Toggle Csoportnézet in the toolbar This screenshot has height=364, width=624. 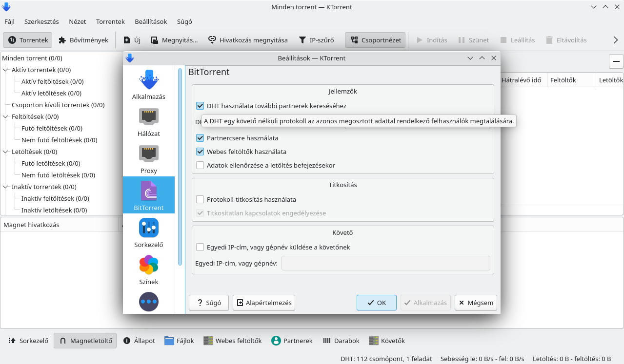coord(375,40)
